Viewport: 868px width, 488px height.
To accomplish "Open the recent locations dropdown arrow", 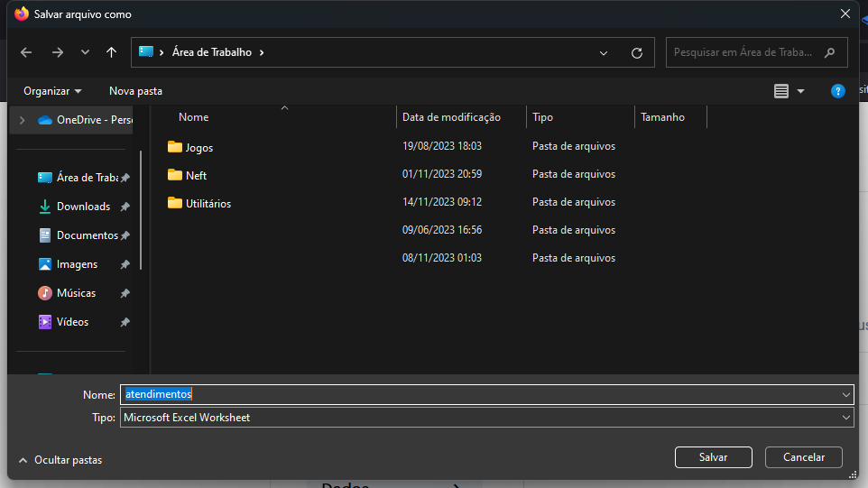I will tap(85, 52).
